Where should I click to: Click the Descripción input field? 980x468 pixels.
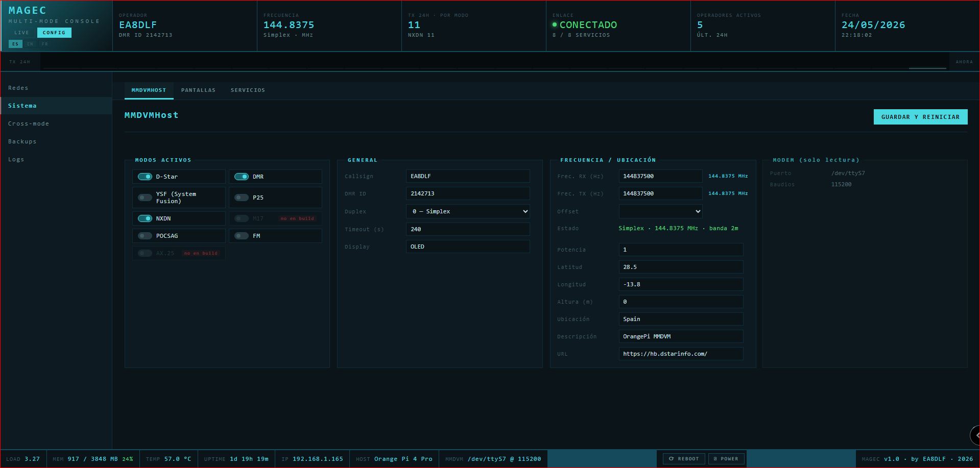pos(681,336)
